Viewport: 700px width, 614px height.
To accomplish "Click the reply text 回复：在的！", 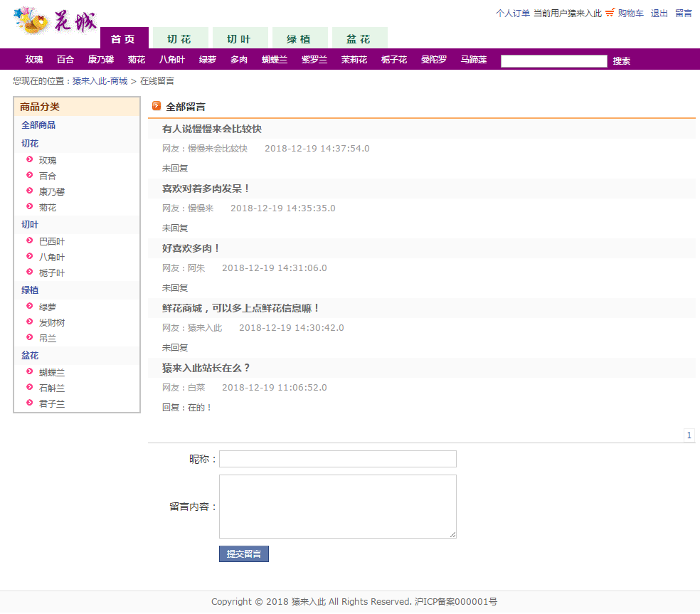I will (186, 407).
